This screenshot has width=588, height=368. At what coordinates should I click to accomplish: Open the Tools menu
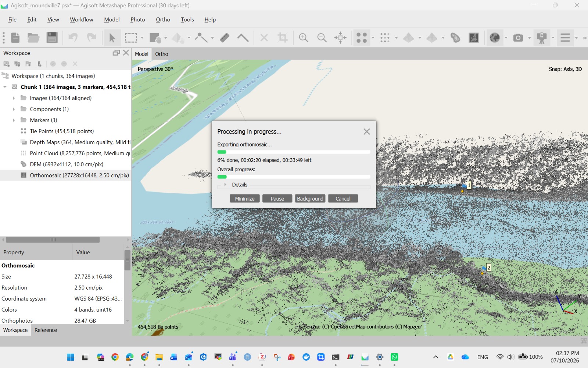coord(187,20)
